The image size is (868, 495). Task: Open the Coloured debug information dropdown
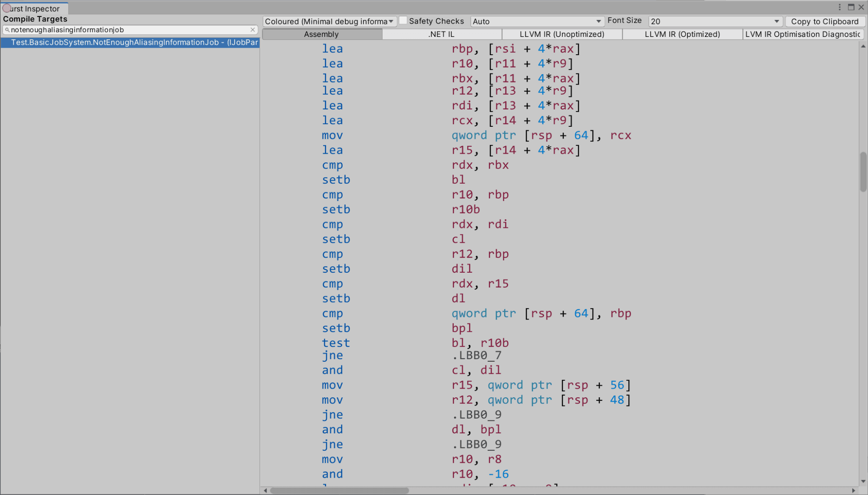pos(330,21)
